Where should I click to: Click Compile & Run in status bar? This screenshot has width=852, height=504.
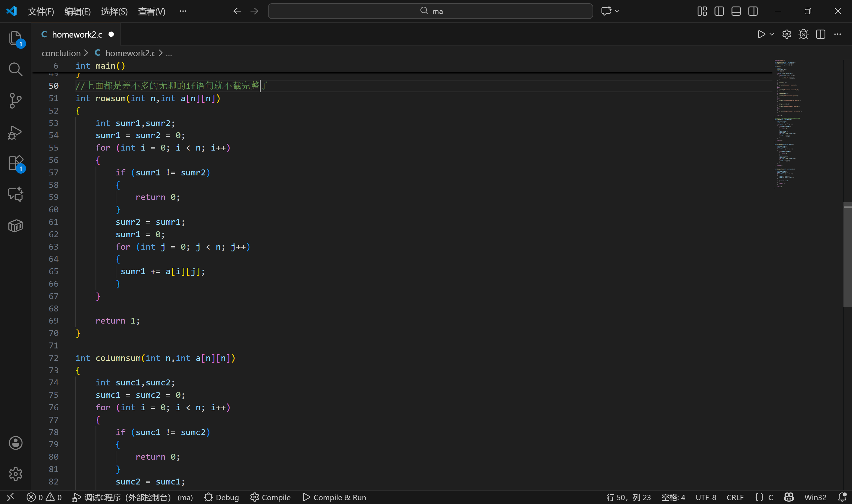point(334,497)
